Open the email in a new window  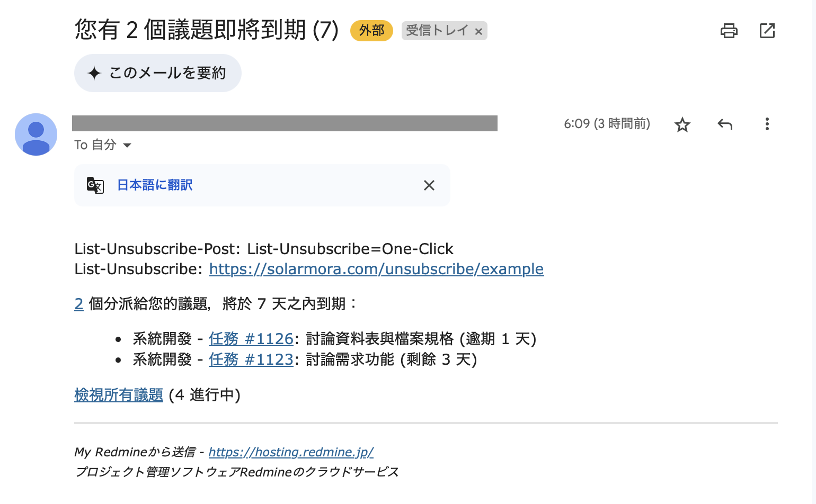coord(767,31)
